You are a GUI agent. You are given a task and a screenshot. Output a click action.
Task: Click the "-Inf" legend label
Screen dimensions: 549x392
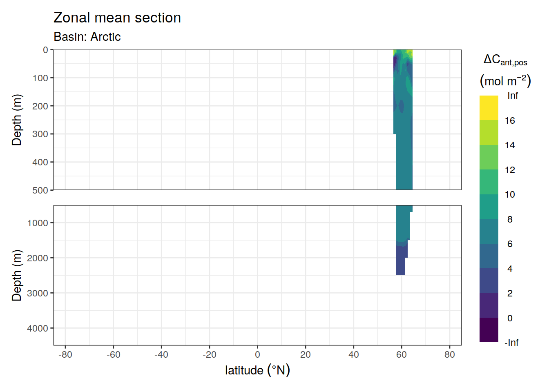[x=511, y=343]
